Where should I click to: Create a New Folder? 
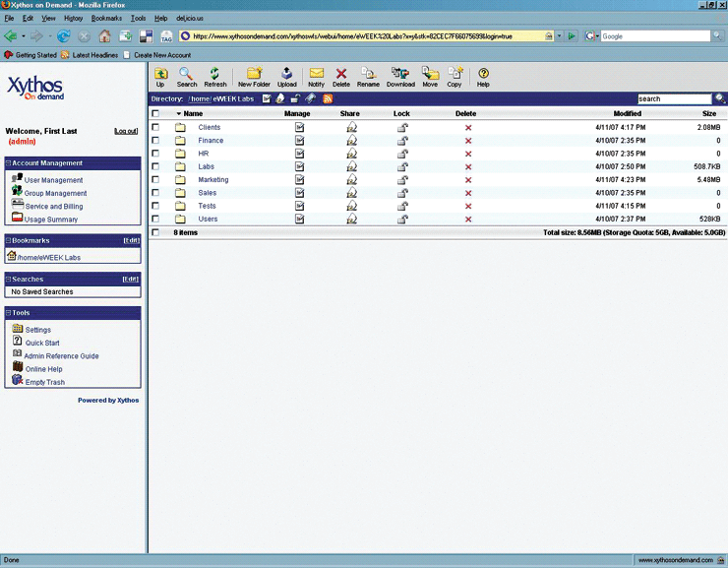coord(254,77)
